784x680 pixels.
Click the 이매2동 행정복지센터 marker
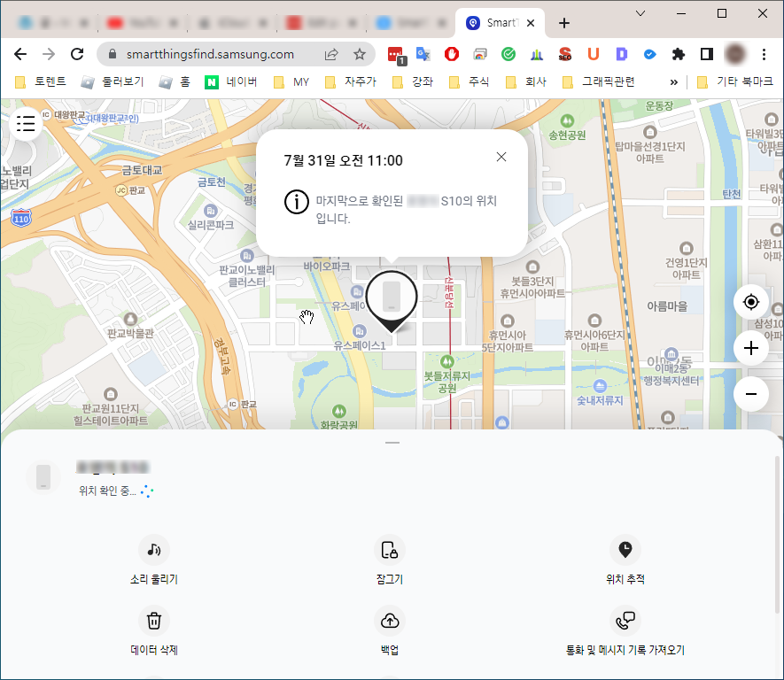671,354
